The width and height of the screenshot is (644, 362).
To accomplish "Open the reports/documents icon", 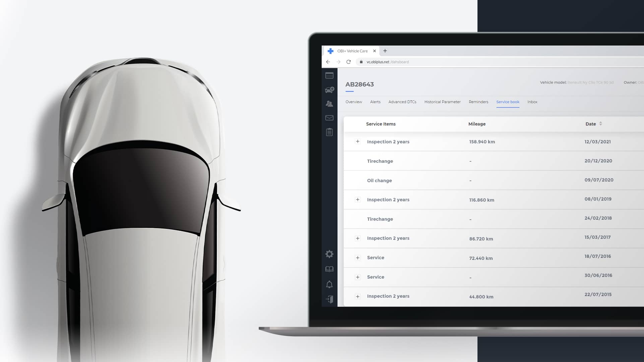I will coord(329,132).
